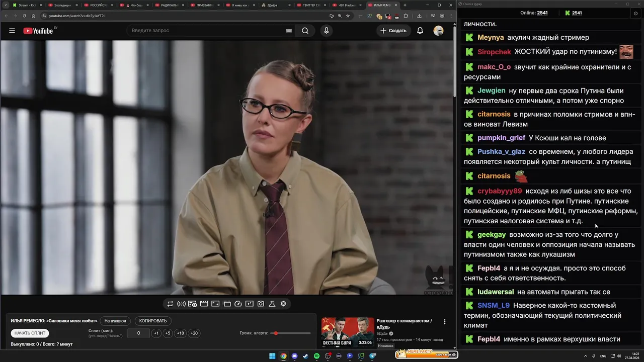Click the aspect-ratio frame icon in player toolbar

(x=215, y=304)
